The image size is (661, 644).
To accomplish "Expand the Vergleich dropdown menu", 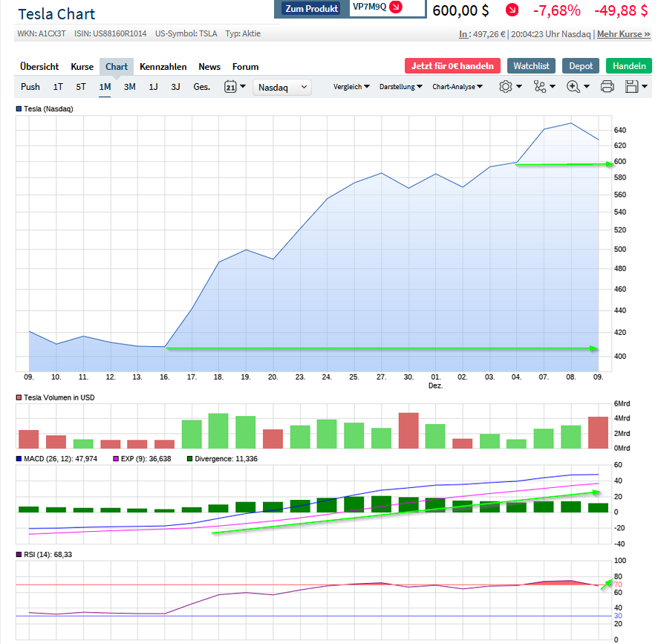I will (x=351, y=86).
